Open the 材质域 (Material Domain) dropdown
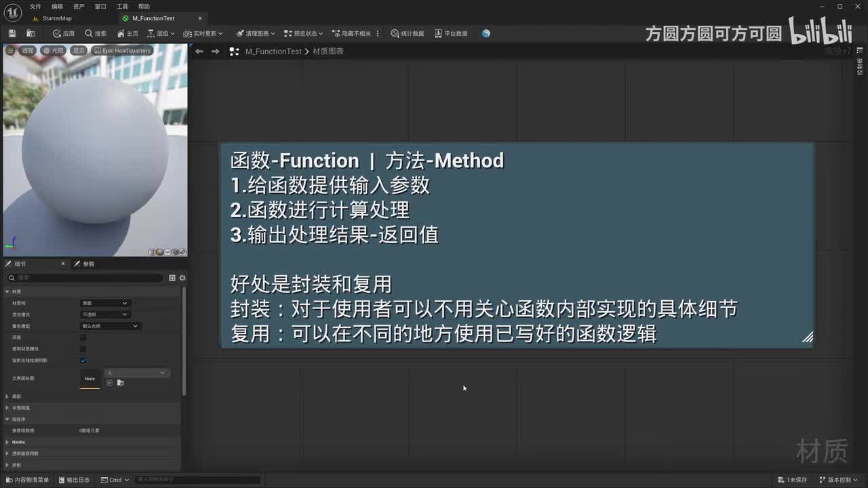Viewport: 868px width, 488px height. click(104, 303)
